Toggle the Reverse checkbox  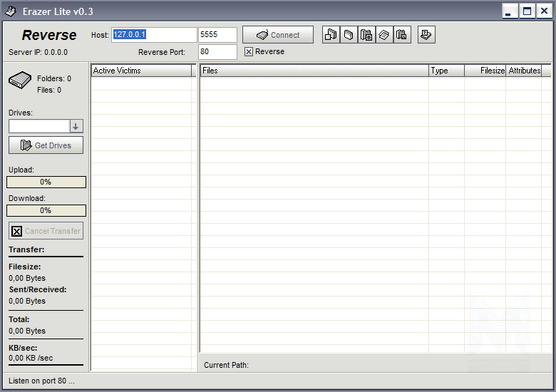pos(249,52)
